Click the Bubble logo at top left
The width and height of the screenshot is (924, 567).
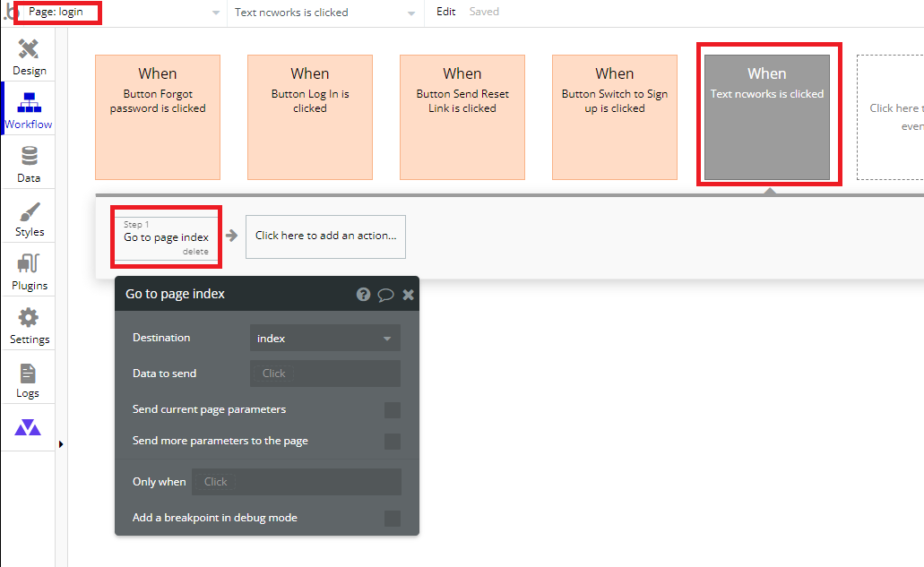coord(8,13)
